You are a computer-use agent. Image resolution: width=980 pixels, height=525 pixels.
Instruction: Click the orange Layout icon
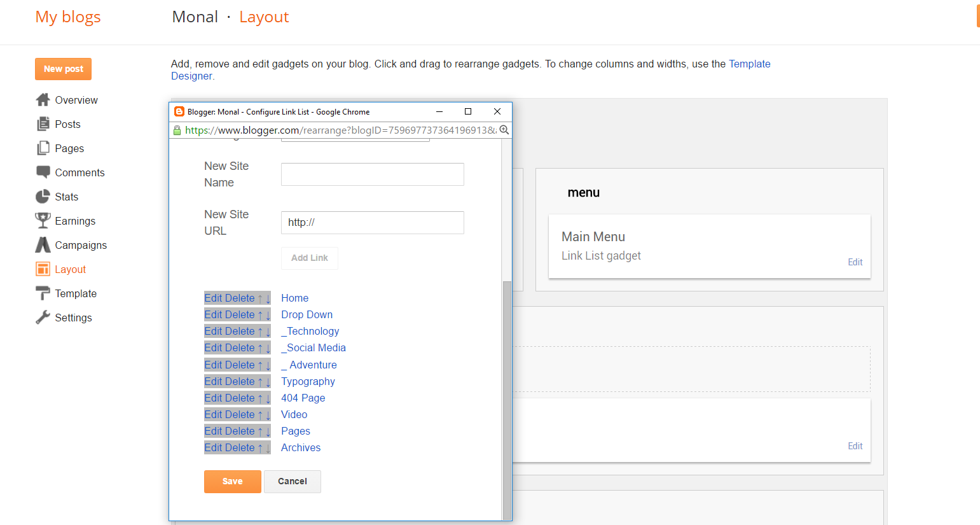point(43,269)
